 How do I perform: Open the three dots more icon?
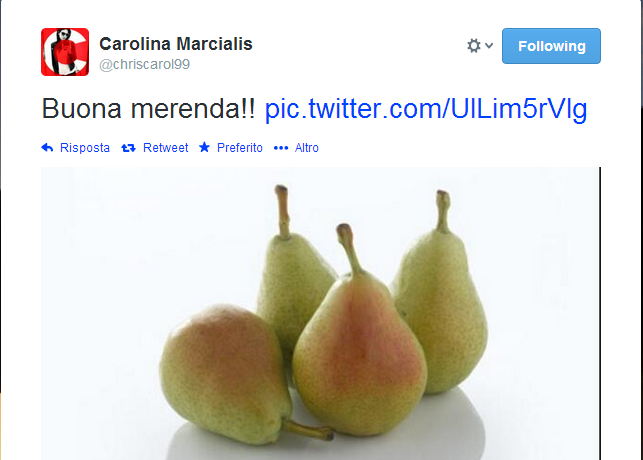[x=281, y=148]
